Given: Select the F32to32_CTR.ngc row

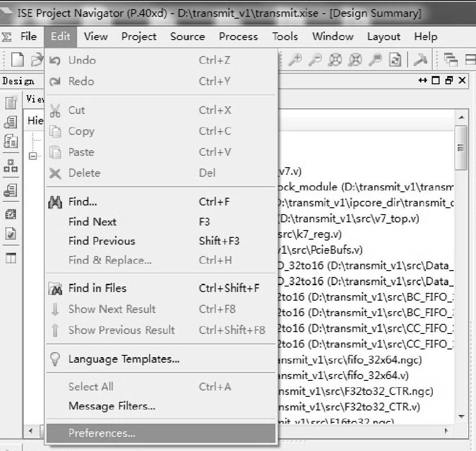Looking at the screenshot, I should coord(355,391).
